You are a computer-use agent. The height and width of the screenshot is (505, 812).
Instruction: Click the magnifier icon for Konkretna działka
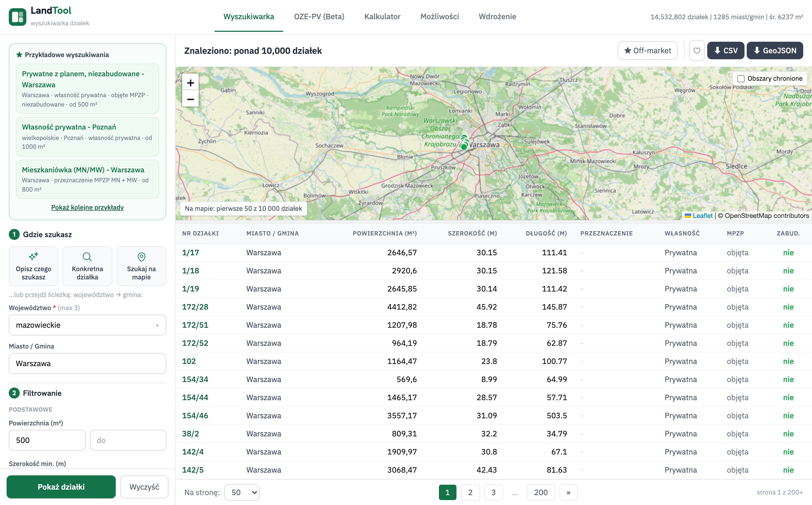point(87,257)
